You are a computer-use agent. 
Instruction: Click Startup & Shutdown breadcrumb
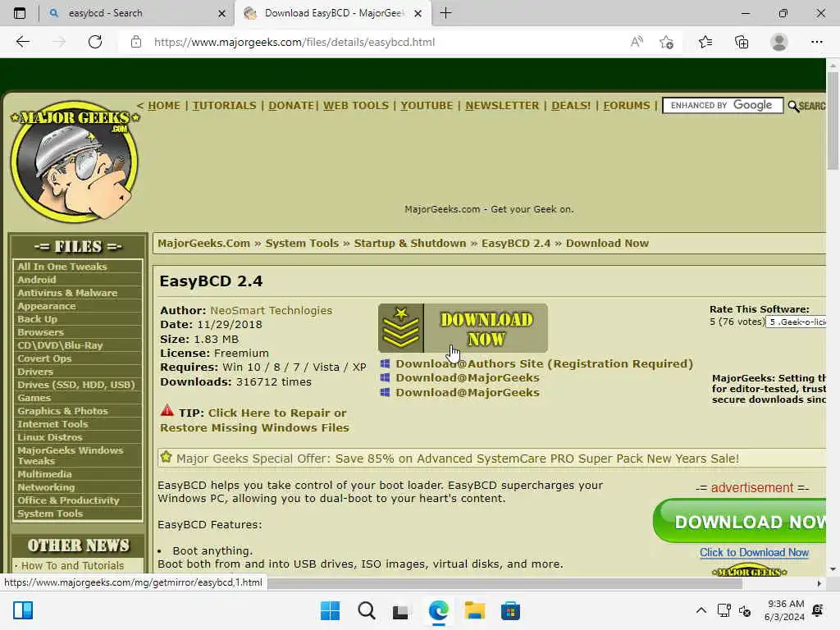410,243
